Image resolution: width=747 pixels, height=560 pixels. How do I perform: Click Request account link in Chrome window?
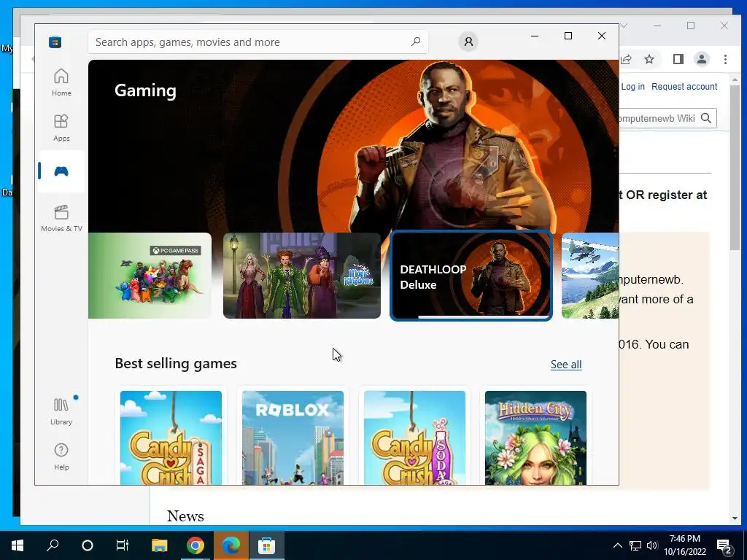(x=684, y=87)
